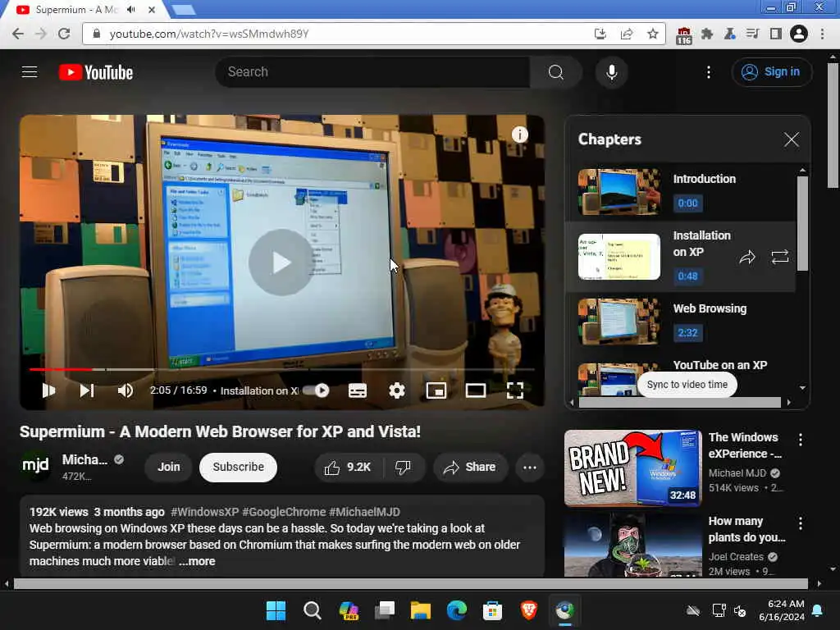Open the player settings gear
The image size is (840, 630).
click(x=396, y=390)
